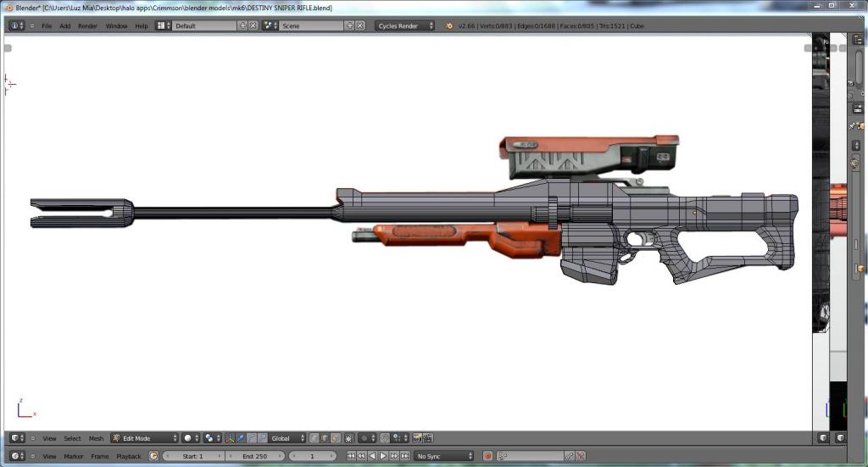Play the animation forward
The height and width of the screenshot is (467, 868).
click(x=383, y=456)
